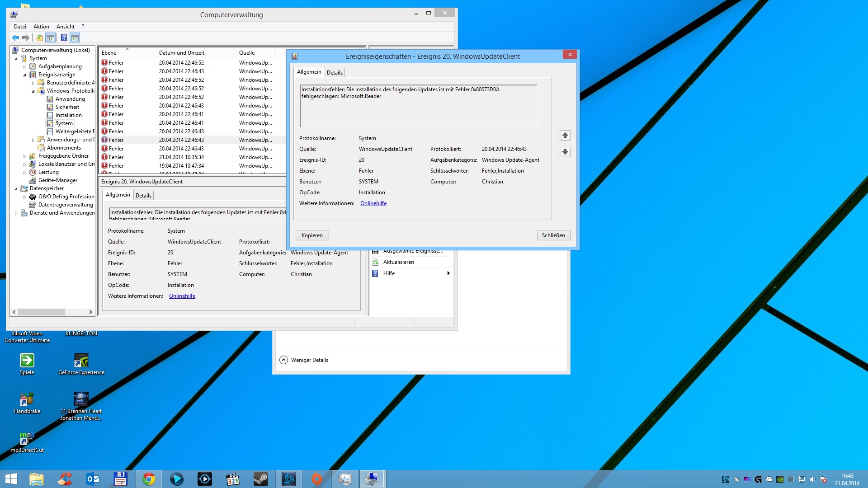Expand the Aufgabenplanung tree node
868x488 pixels.
[x=25, y=67]
